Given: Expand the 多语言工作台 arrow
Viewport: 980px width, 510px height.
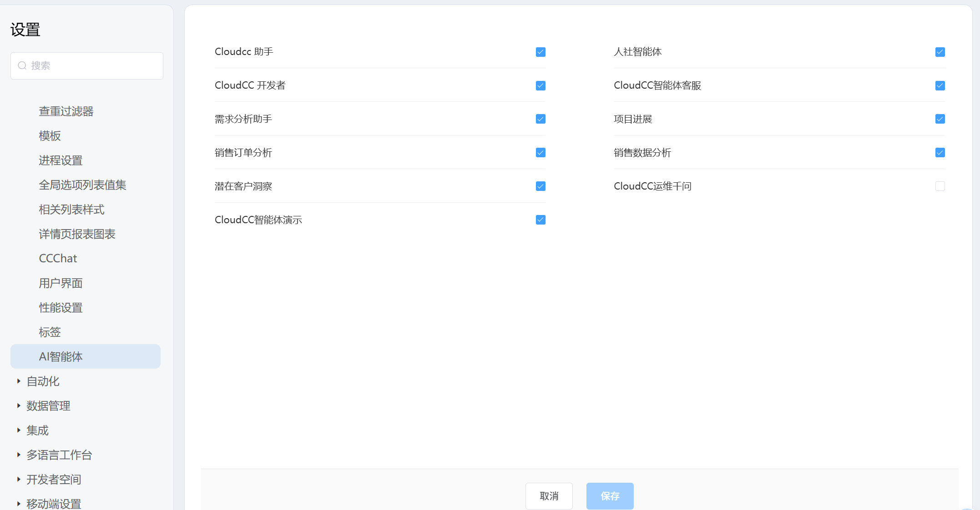Looking at the screenshot, I should coord(19,455).
